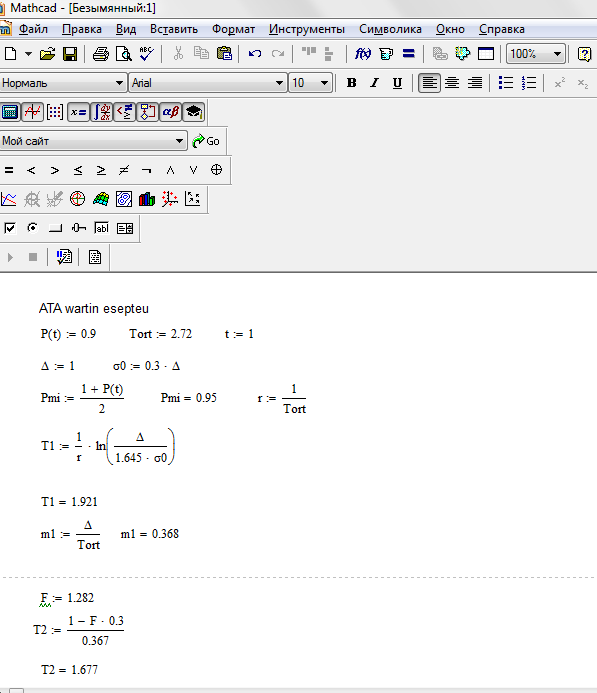Insert a 3D scatter plot
597x693 pixels.
tap(170, 199)
